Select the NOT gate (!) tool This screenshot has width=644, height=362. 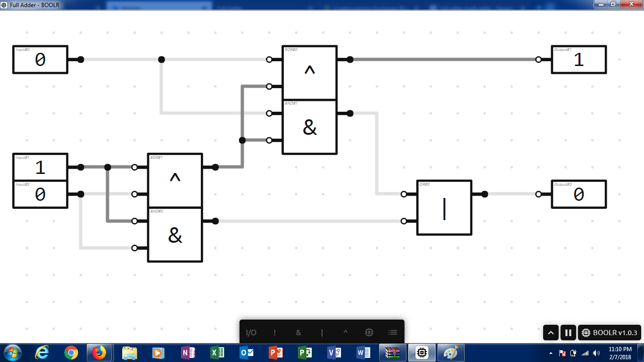[275, 332]
